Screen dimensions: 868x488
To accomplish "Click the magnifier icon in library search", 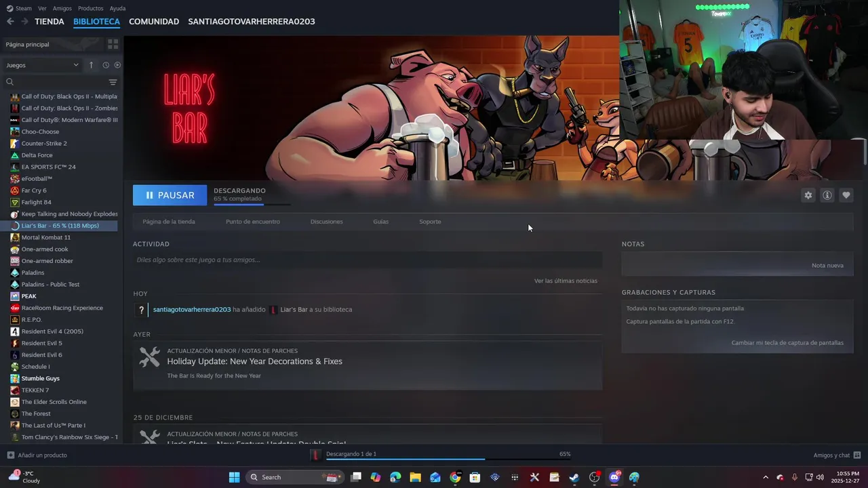I will 9,82.
